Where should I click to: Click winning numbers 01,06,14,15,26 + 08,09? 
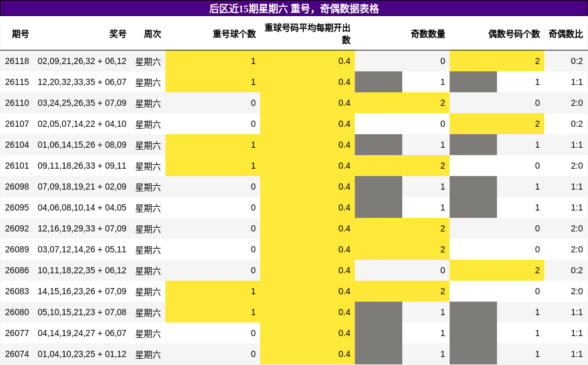[x=82, y=145]
